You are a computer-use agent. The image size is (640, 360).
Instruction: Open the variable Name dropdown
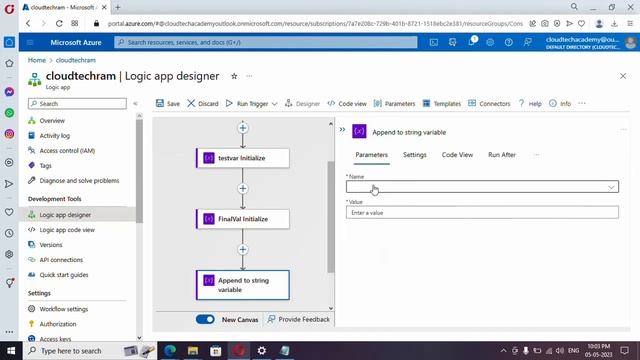tap(482, 187)
